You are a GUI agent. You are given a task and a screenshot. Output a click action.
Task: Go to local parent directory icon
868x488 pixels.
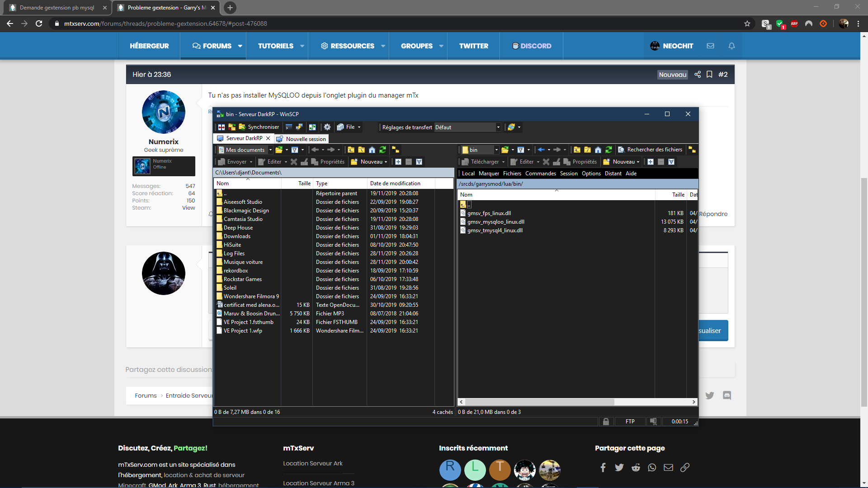(x=351, y=150)
